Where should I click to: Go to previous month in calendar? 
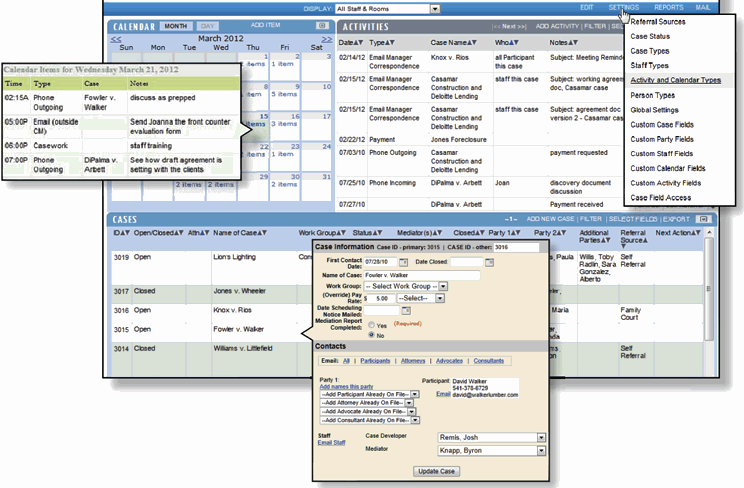(x=116, y=39)
